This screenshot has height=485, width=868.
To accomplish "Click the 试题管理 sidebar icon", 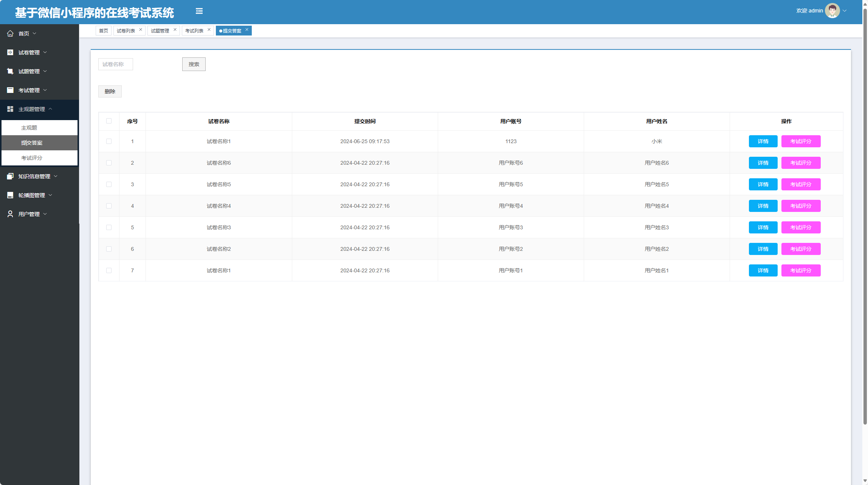I will (10, 71).
